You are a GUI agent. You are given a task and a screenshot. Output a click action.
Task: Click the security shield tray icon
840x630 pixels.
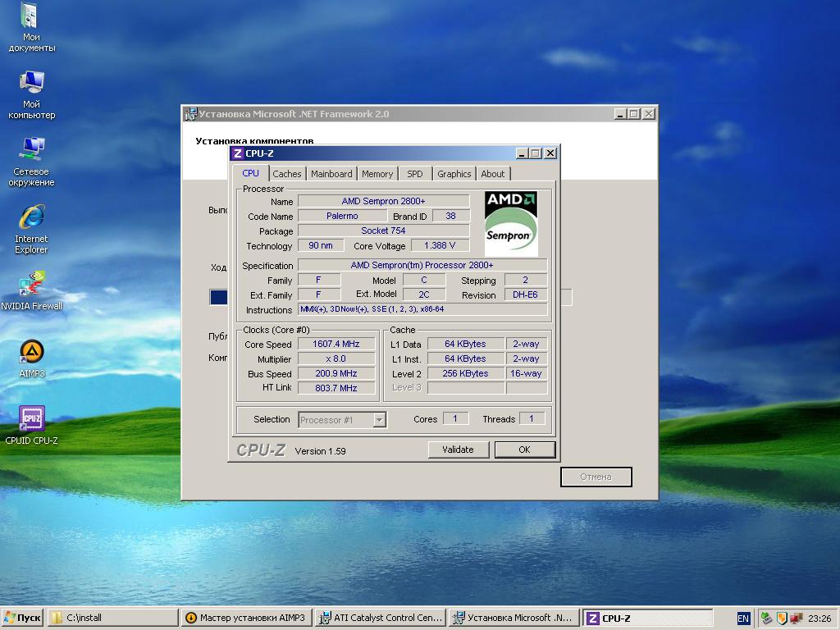pyautogui.click(x=782, y=619)
